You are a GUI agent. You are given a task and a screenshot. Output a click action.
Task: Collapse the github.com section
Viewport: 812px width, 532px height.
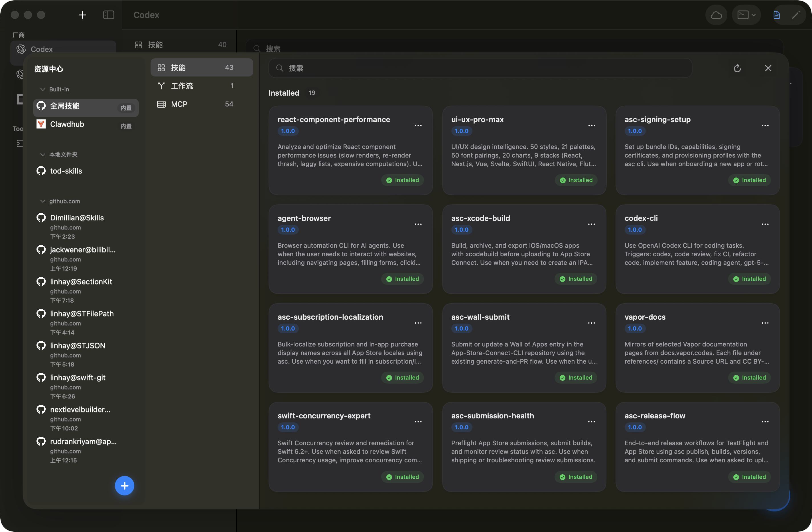pyautogui.click(x=43, y=201)
